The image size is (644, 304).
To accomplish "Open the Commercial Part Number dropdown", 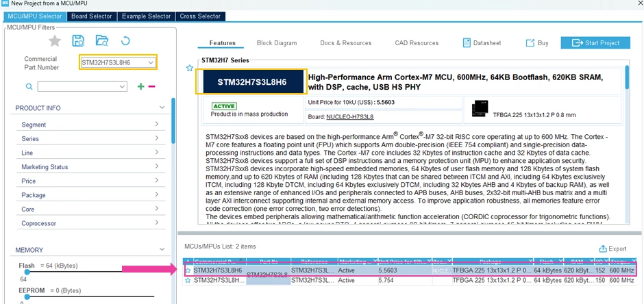I will click(151, 63).
